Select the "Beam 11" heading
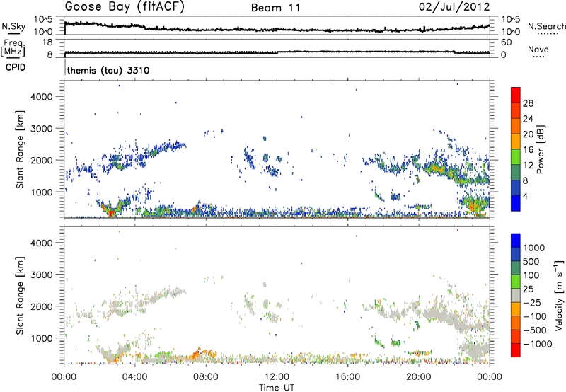Image resolution: width=566 pixels, height=392 pixels. click(276, 8)
